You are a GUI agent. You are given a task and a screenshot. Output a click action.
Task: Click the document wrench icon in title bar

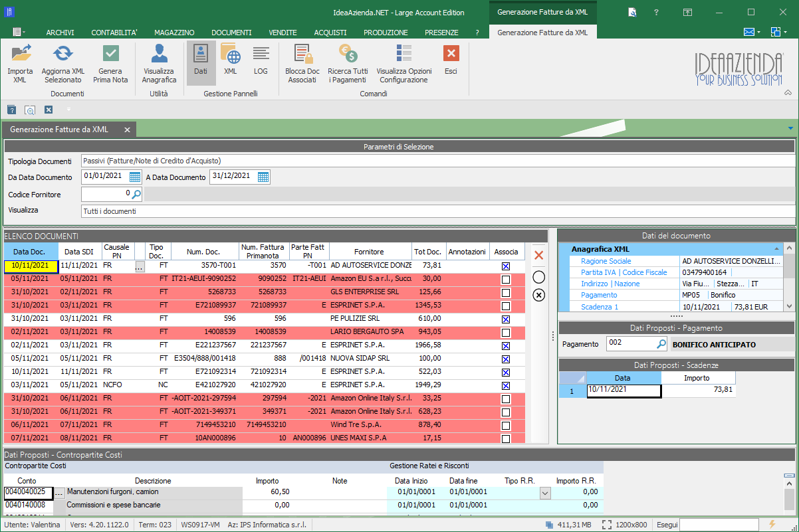tap(633, 12)
